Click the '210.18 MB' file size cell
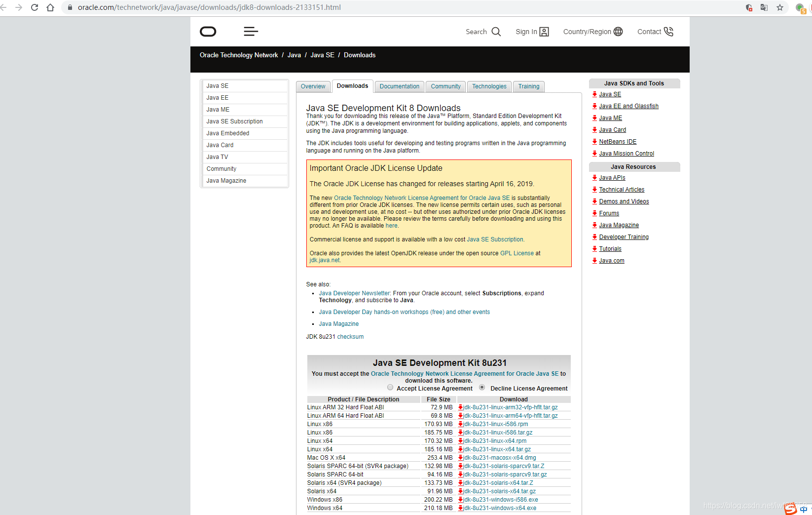 [438, 508]
